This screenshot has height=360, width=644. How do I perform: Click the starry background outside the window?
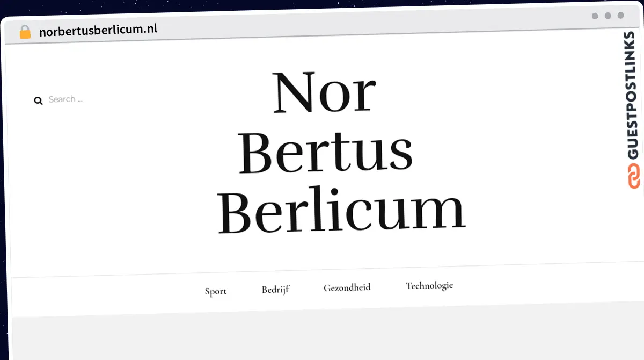322,5
